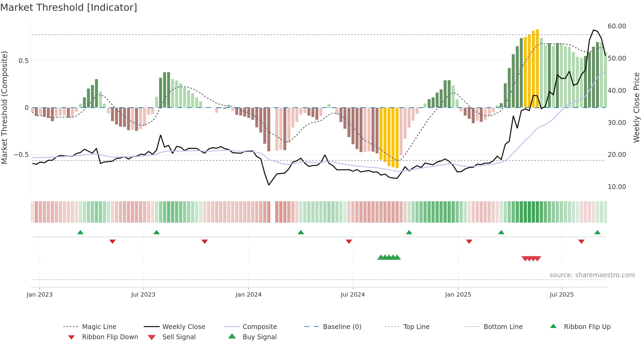Click the 60.00 price axis tick
Image resolution: width=644 pixels, height=362 pixels.
point(617,26)
